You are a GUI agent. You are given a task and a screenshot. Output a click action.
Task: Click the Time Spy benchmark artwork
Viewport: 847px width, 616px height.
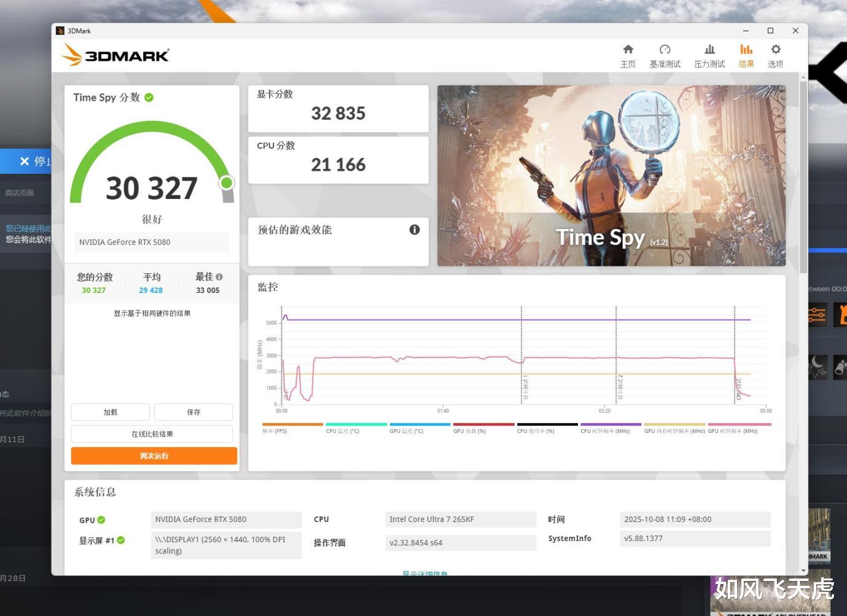611,176
